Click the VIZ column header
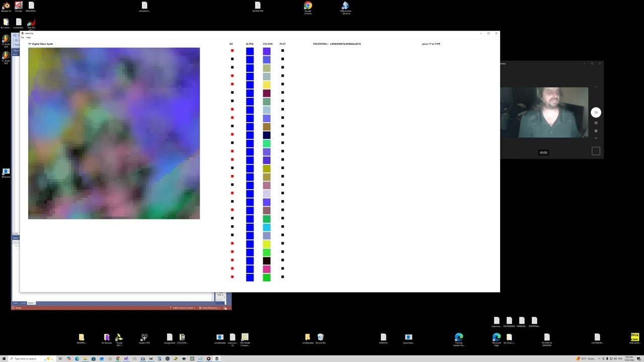The image size is (644, 362). pyautogui.click(x=231, y=44)
